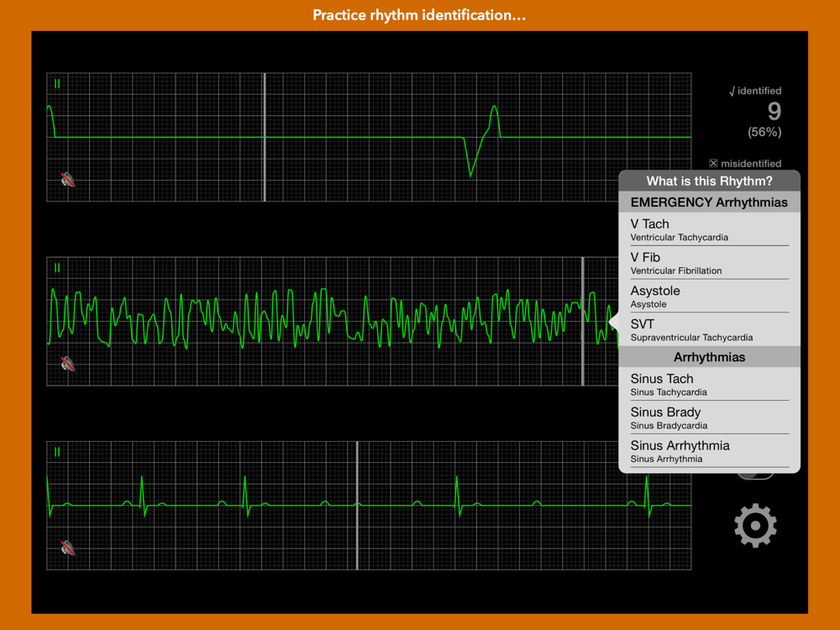
Task: Tap the top ECG rhythm strip
Action: (x=369, y=137)
